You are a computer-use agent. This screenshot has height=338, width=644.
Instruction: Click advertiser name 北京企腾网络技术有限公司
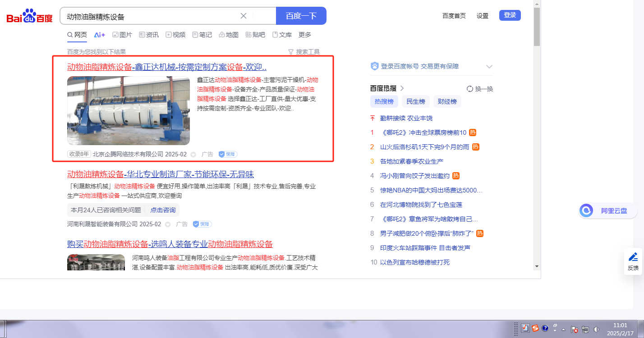point(128,154)
